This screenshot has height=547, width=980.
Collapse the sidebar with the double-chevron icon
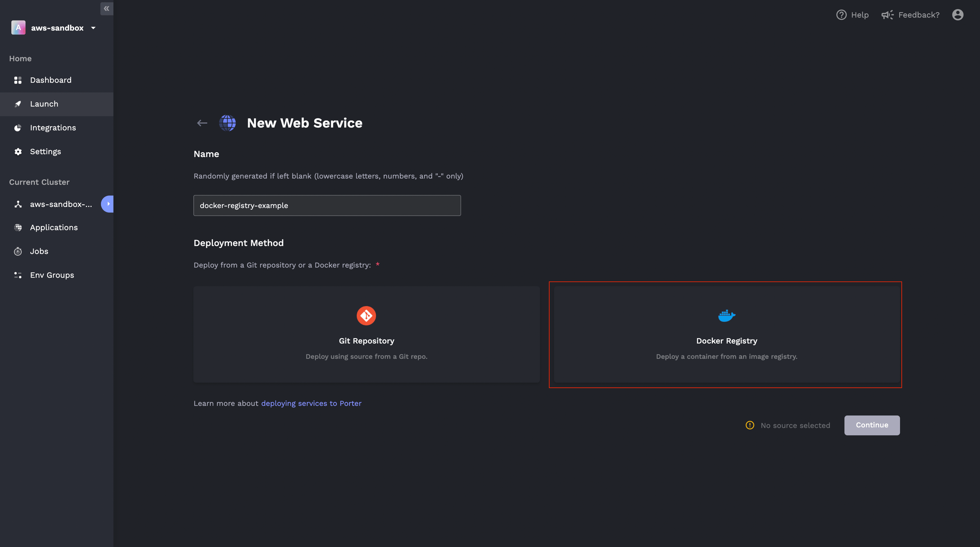[x=107, y=8]
